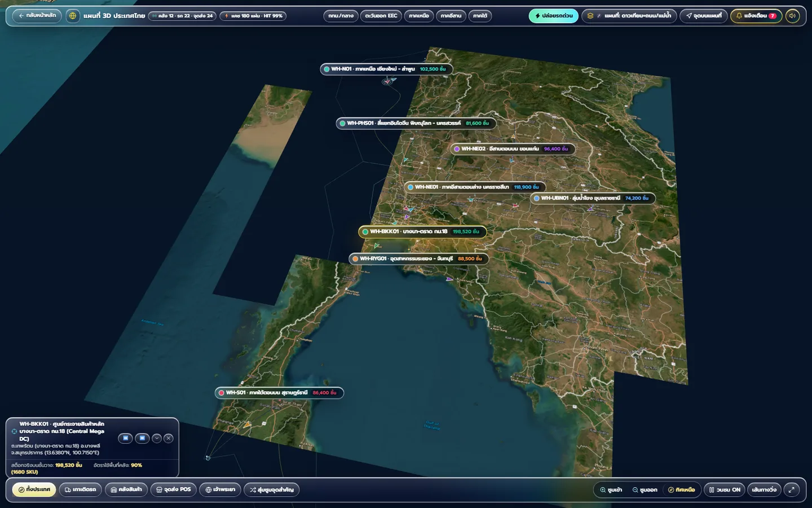The image size is (812, 508).
Task: Select กทม./กลาง region tab
Action: point(341,16)
